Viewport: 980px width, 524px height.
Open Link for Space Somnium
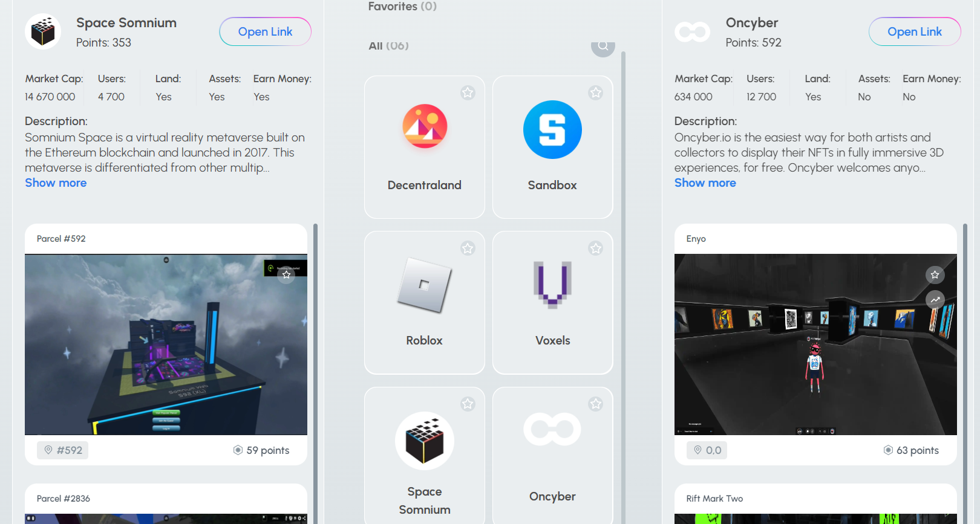[265, 31]
